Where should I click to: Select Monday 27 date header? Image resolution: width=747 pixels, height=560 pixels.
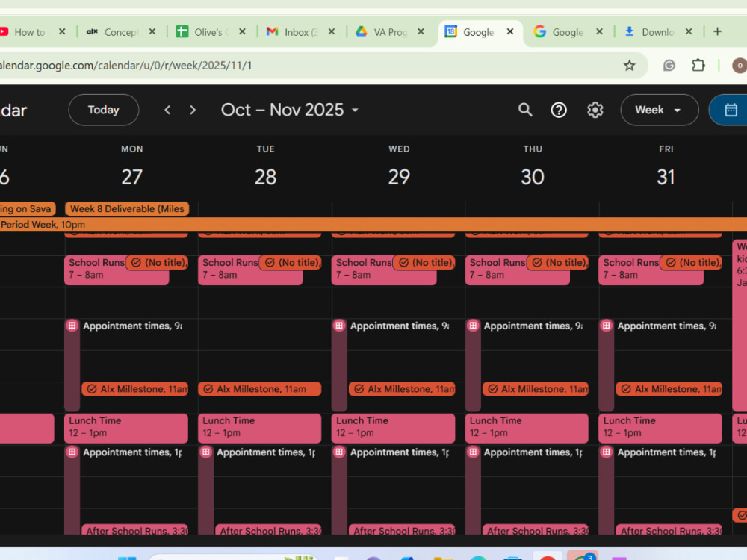coord(132,177)
